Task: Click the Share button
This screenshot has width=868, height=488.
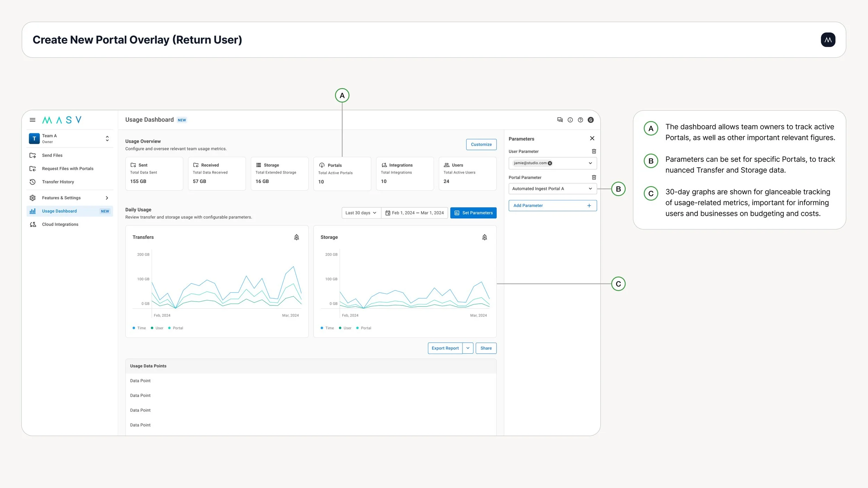Action: (486, 348)
